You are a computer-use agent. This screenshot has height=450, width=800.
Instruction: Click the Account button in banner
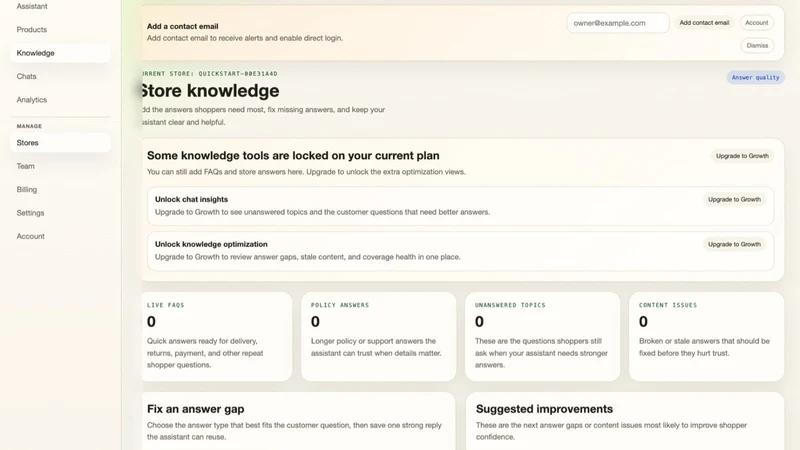(x=757, y=22)
